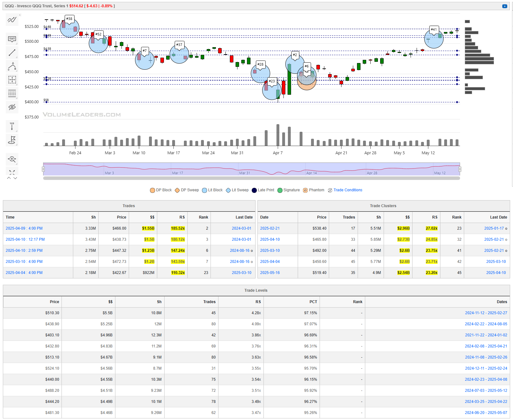Open dates 2021-11-22 - 2024-01-02 link
Screen dimensions: 513x420
point(486,335)
